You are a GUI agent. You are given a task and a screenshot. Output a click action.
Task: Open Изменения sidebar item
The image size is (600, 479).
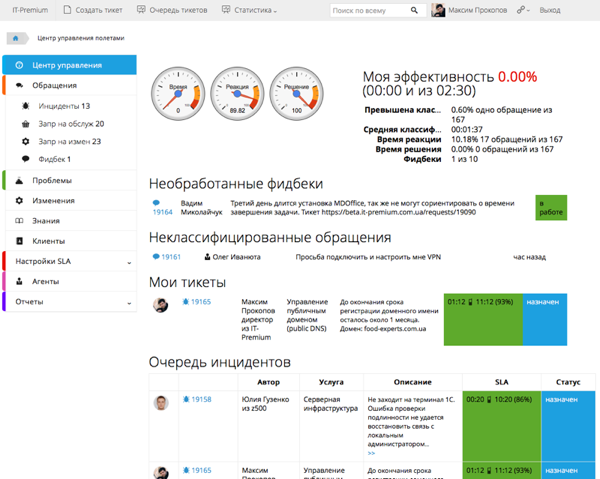pos(69,200)
